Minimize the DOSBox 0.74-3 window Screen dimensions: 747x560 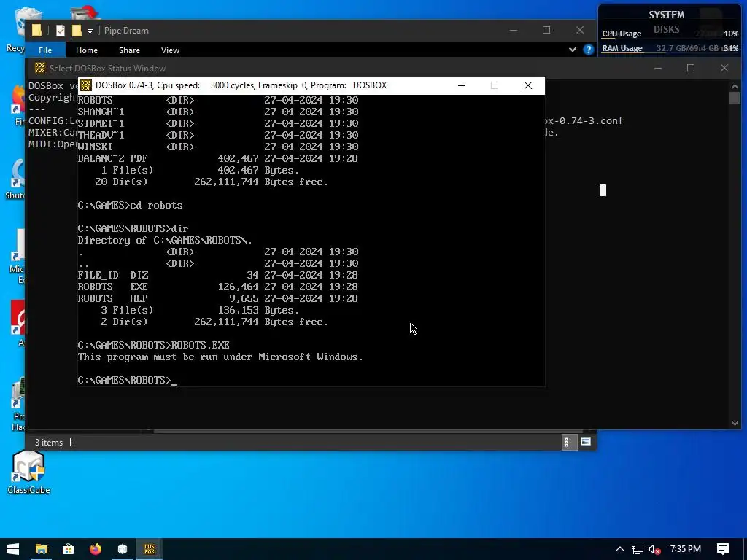(462, 85)
